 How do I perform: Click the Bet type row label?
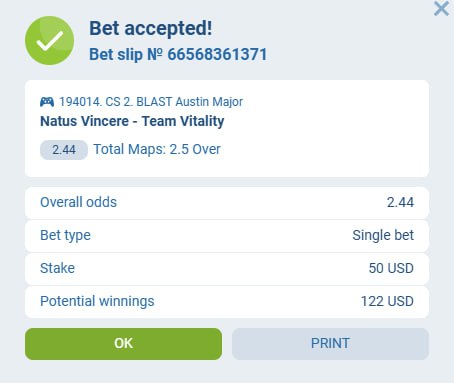[65, 235]
